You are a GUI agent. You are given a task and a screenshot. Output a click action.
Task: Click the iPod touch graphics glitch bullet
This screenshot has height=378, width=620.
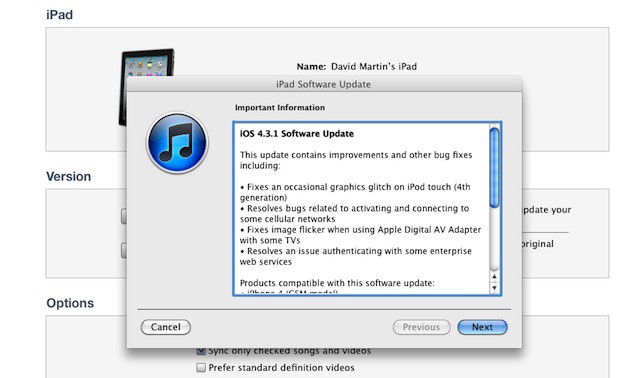point(355,192)
